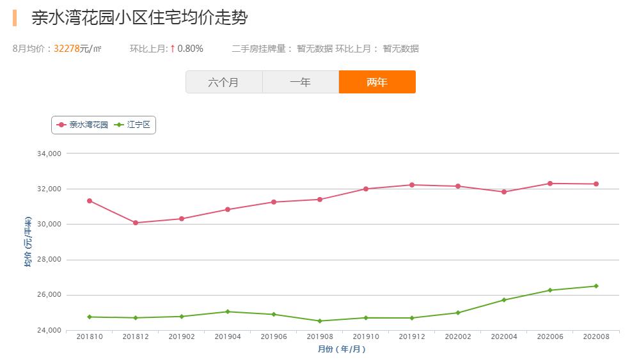The height and width of the screenshot is (364, 632).
Task: Click the 30,000 y-axis label
Action: 49,224
